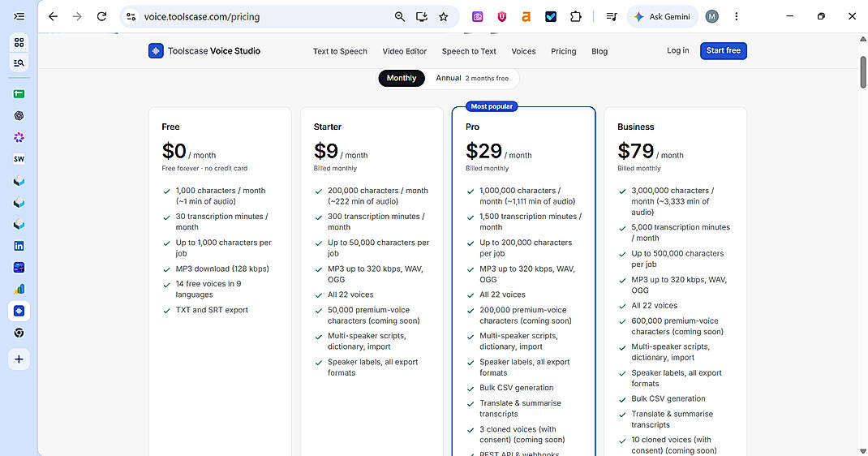The height and width of the screenshot is (456, 868).
Task: Click 'TXT and SRT export' feature text
Action: 212,310
